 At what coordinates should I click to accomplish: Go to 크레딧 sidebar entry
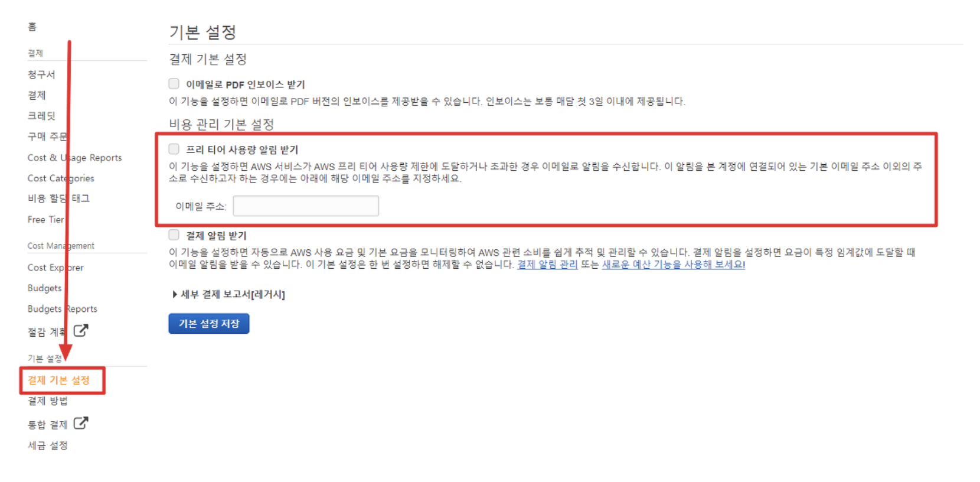41,116
